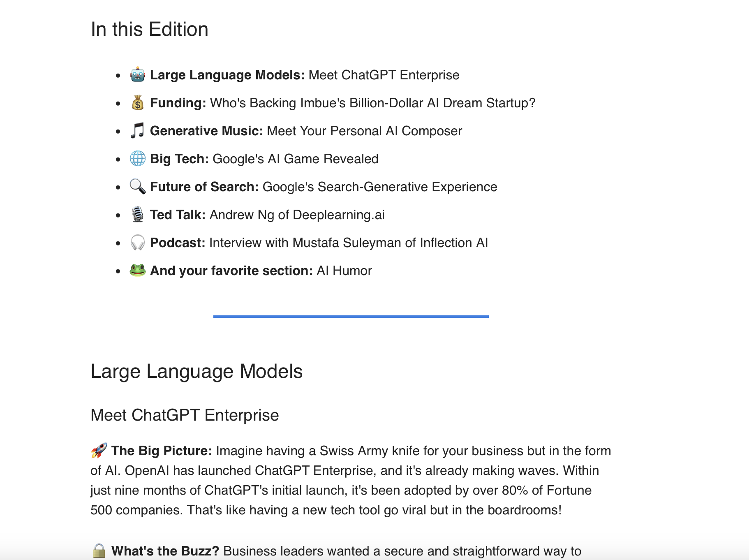Click the bold 'Large Language Models:' list label
This screenshot has height=560, width=749.
tap(227, 75)
